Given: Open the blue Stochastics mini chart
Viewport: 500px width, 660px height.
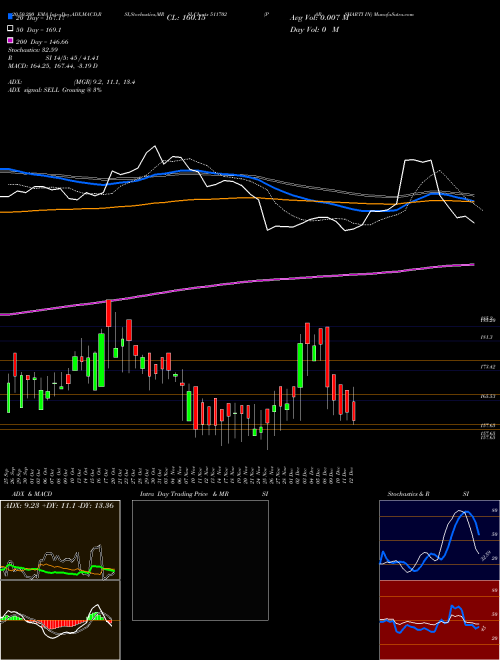Looking at the screenshot, I should [x=439, y=540].
